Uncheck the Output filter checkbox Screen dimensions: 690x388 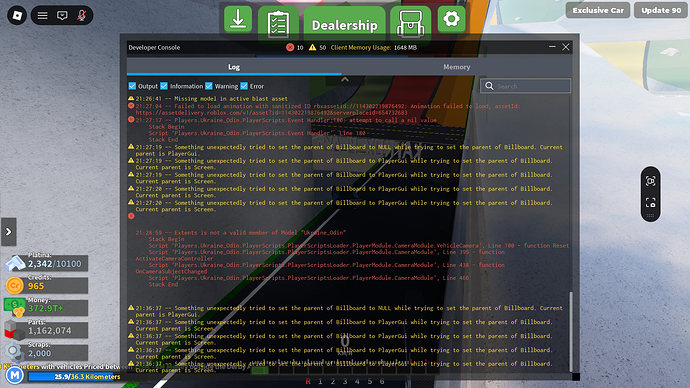(132, 86)
